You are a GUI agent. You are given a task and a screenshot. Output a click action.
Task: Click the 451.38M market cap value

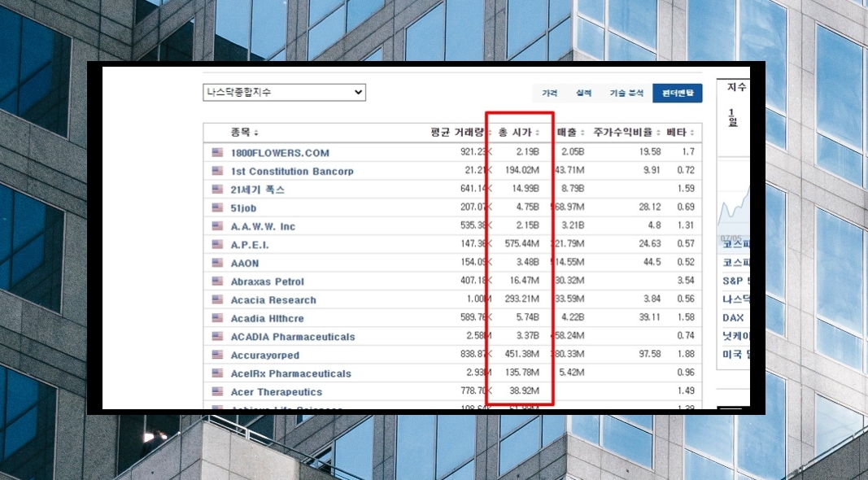[x=522, y=354]
